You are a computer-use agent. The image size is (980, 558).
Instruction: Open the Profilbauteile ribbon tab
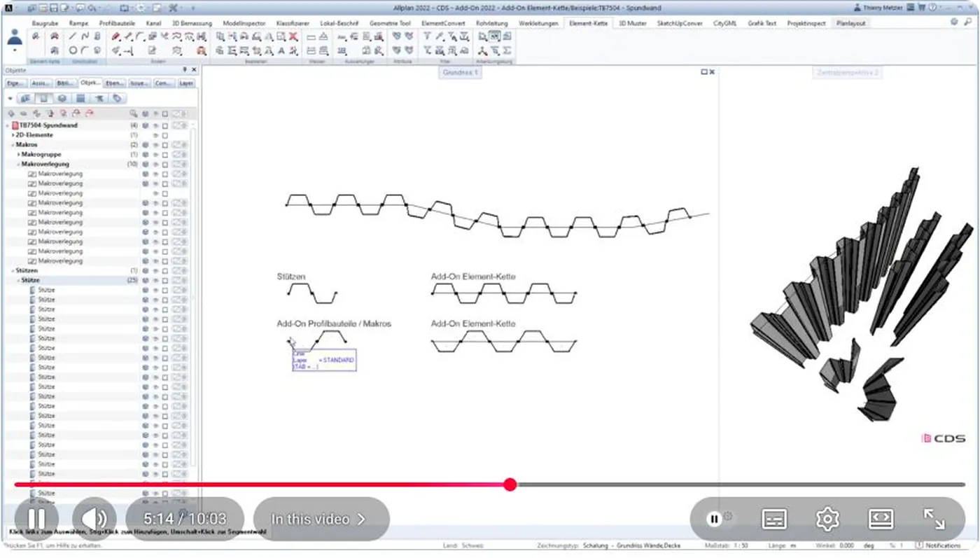tap(117, 23)
